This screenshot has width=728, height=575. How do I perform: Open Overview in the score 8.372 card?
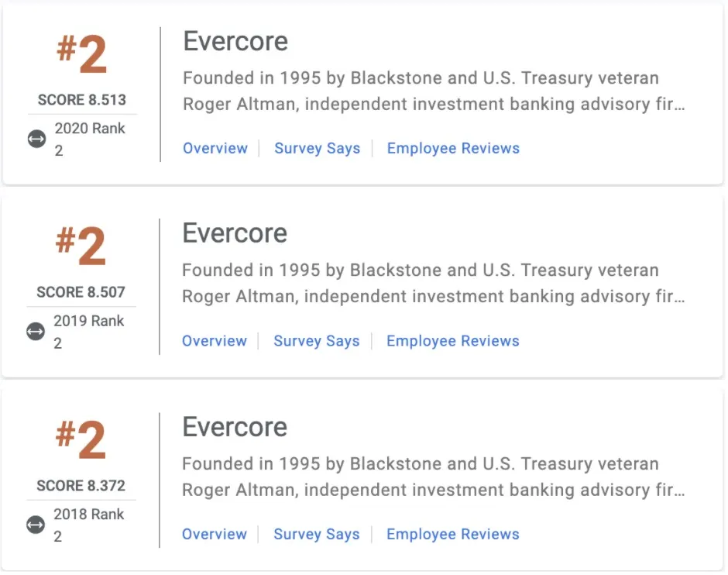[x=215, y=534]
